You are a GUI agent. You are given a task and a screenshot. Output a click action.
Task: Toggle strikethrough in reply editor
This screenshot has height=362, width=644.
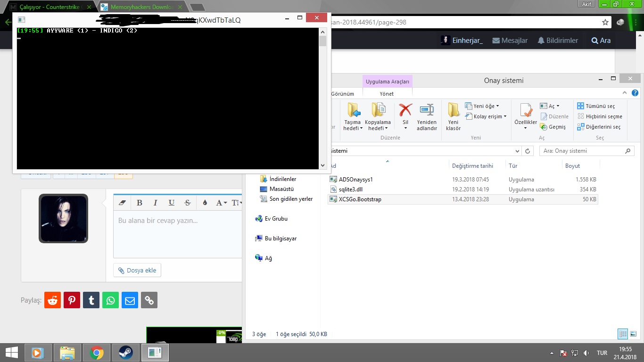tap(187, 203)
